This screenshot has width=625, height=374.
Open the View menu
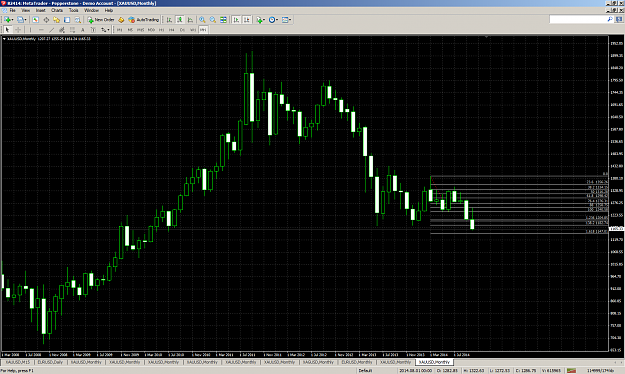pos(26,10)
